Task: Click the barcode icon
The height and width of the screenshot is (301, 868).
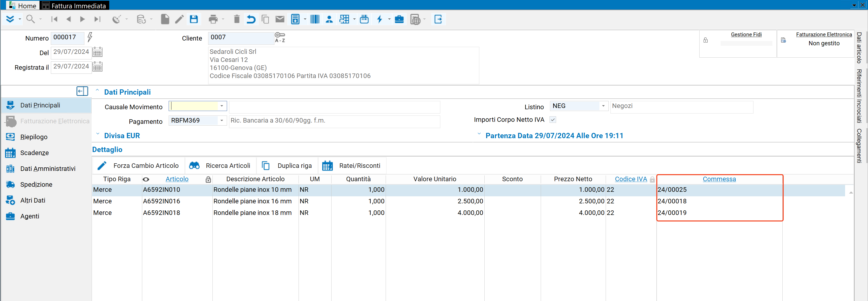Action: pyautogui.click(x=315, y=19)
